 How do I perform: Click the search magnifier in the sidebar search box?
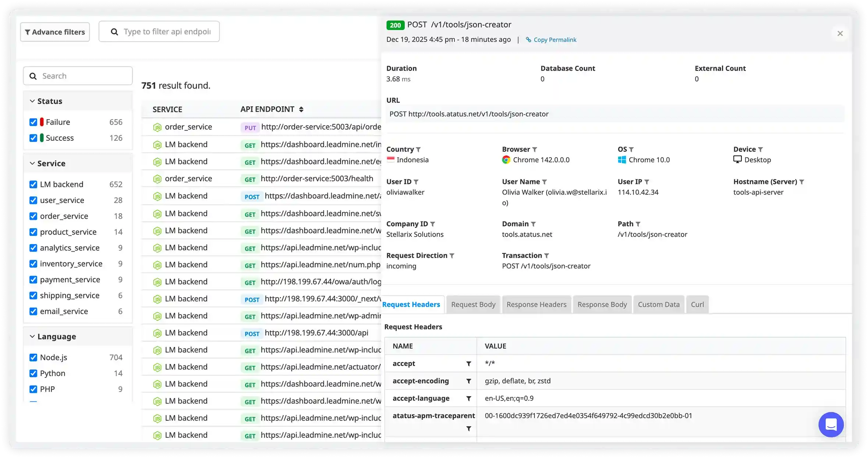coord(33,76)
